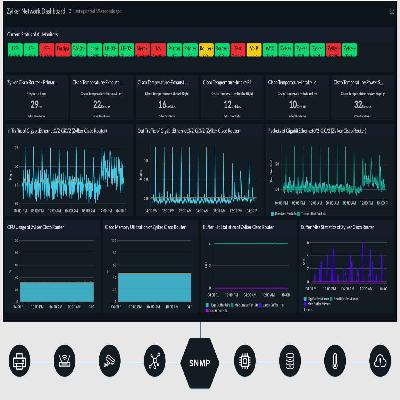Viewport: 400px width, 400px height.
Task: Select the temperature panel showing value 16
Action: coord(167,99)
